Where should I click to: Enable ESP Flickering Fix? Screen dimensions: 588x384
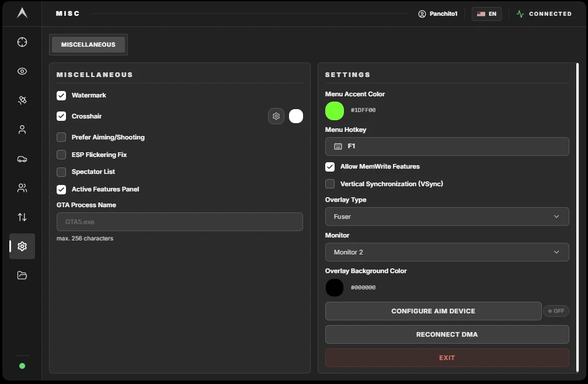61,155
